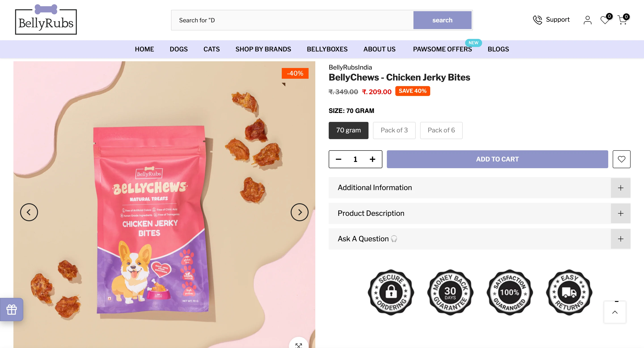Increase quantity with plus button
This screenshot has width=644, height=348.
[x=372, y=159]
